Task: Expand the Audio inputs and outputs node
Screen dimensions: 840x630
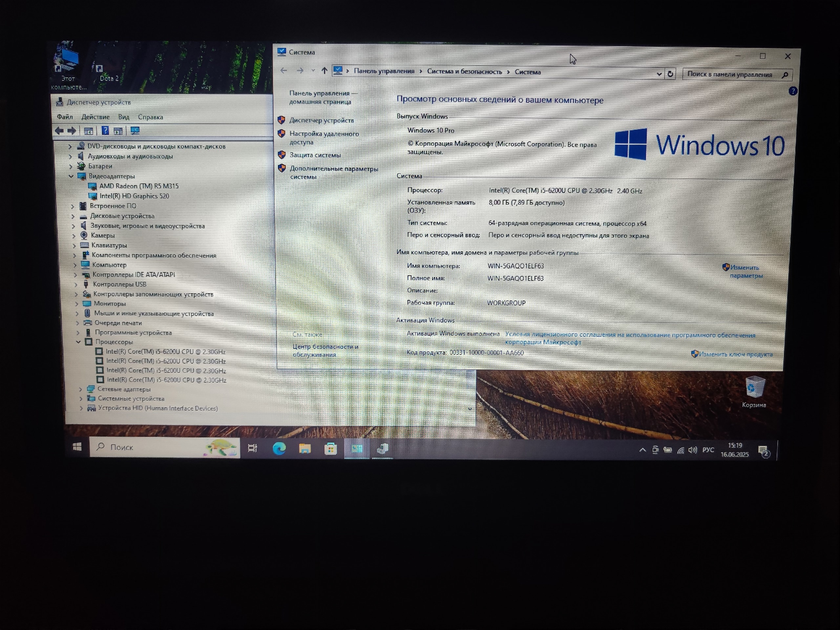Action: (70, 156)
